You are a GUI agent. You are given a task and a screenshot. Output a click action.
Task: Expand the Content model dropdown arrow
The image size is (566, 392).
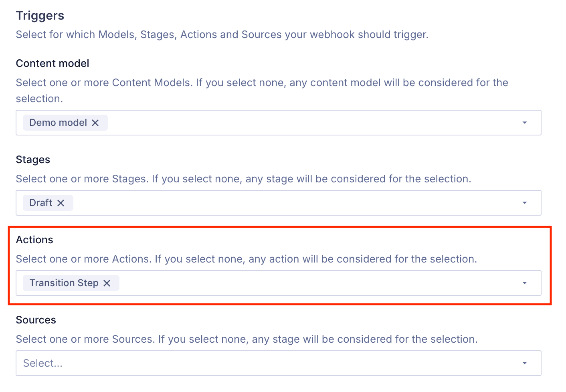coord(524,123)
